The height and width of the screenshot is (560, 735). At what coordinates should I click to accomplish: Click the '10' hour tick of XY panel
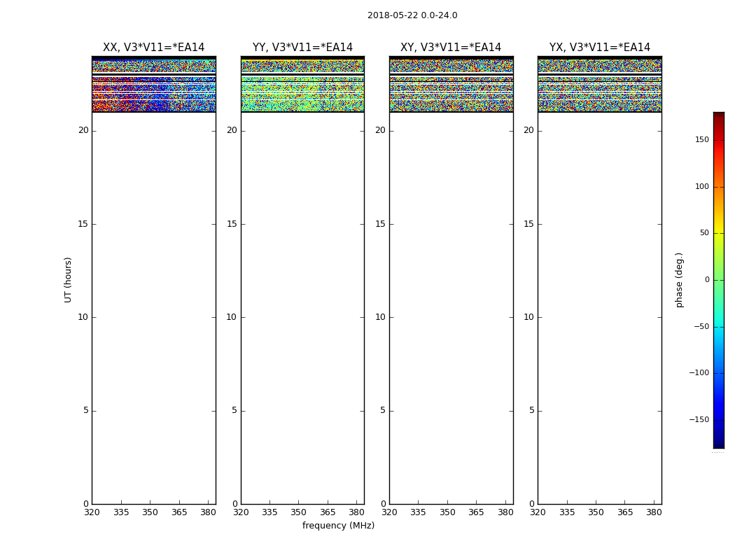click(381, 317)
